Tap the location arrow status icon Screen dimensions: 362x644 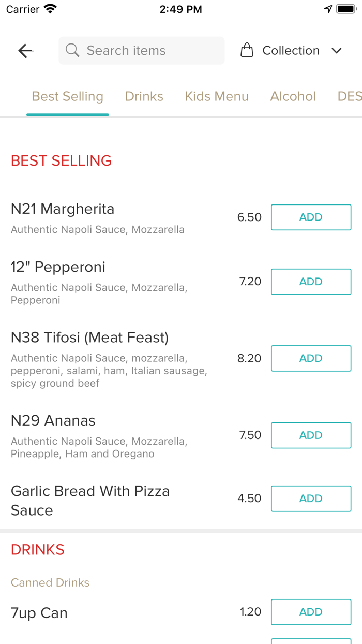pos(328,9)
